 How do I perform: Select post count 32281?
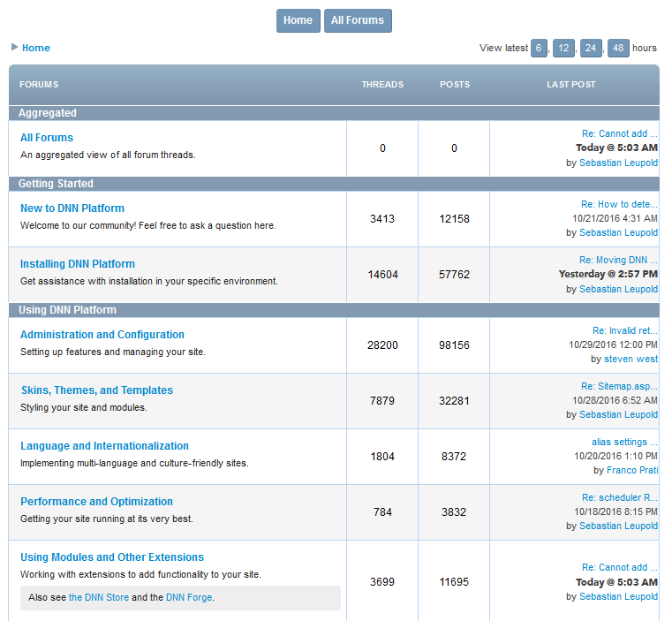point(454,401)
